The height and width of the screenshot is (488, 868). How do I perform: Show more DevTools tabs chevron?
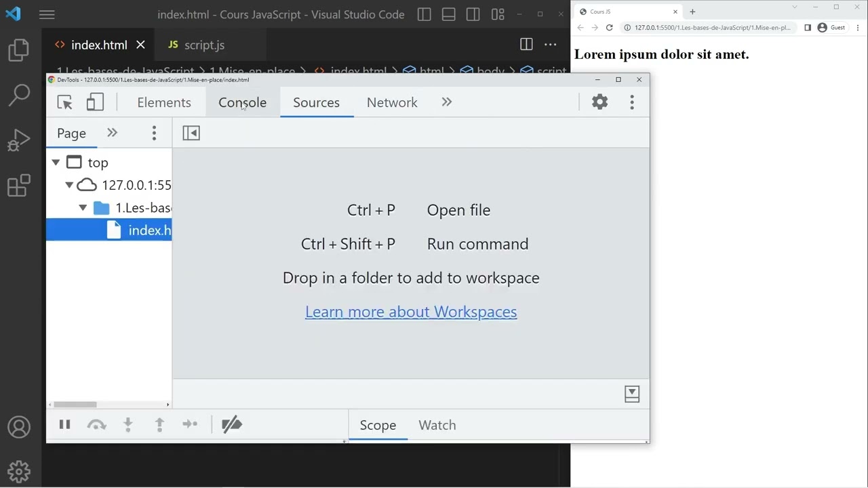(447, 102)
